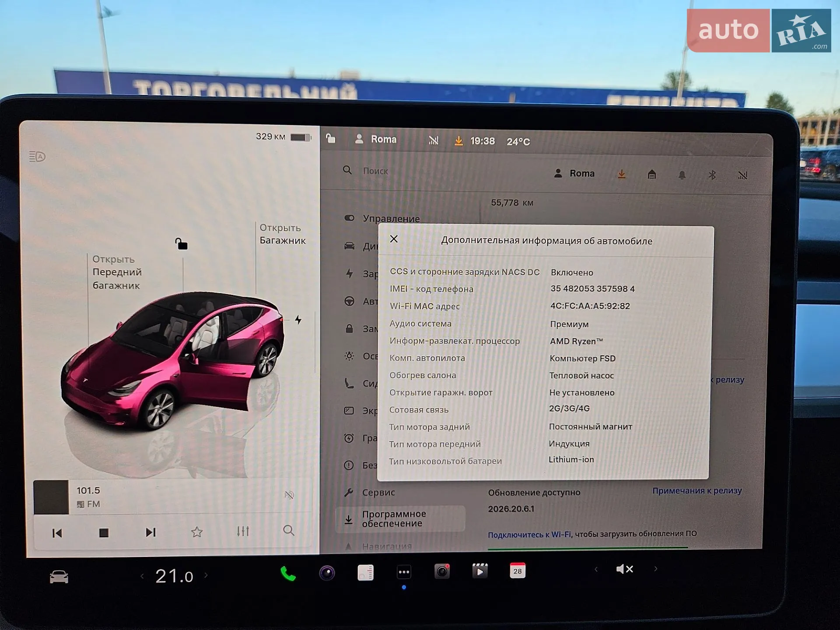Screen dimensions: 840x630
Task: Tap the software version 2026.20.6.1 text
Action: pyautogui.click(x=511, y=509)
